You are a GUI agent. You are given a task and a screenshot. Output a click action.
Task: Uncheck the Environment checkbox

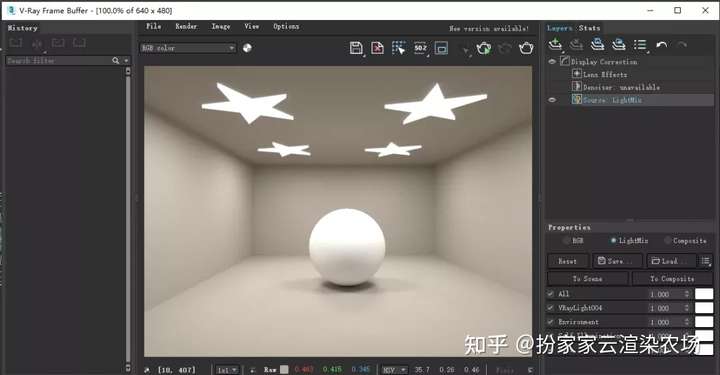[551, 322]
